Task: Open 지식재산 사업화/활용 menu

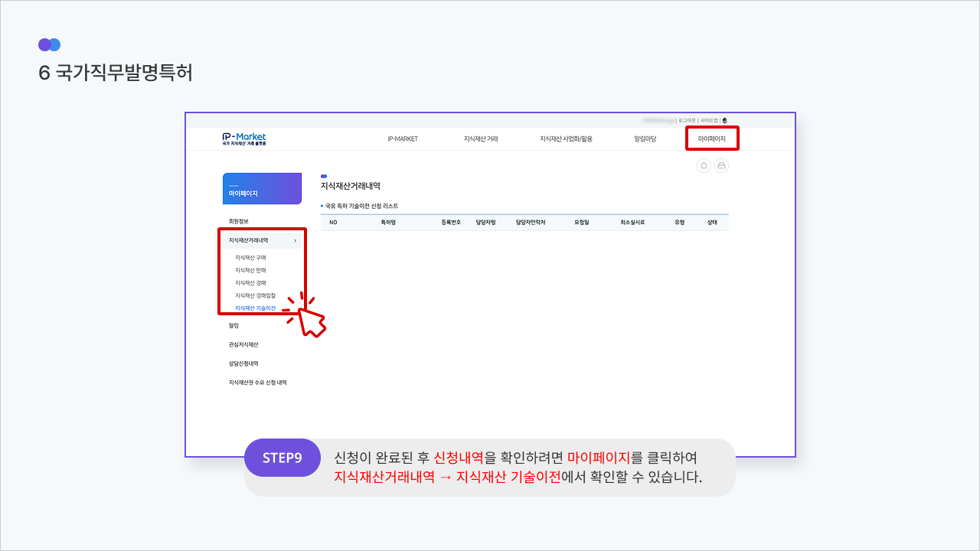Action: [566, 139]
